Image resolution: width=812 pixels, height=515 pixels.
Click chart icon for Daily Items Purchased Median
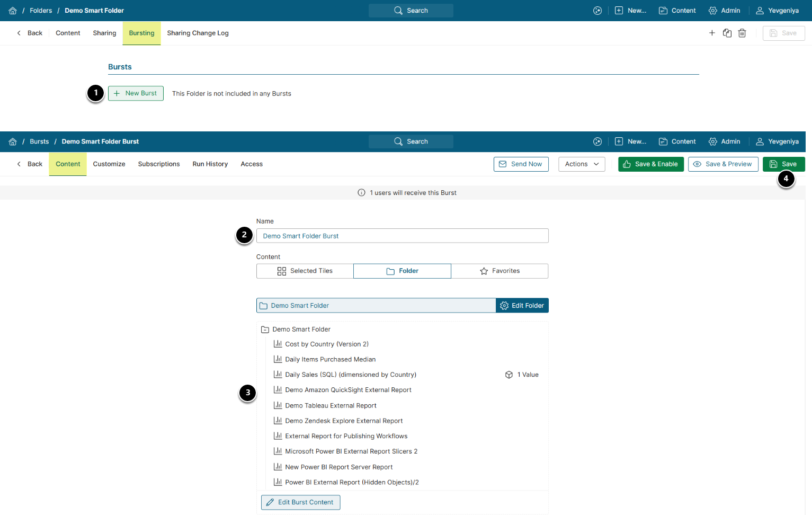278,359
